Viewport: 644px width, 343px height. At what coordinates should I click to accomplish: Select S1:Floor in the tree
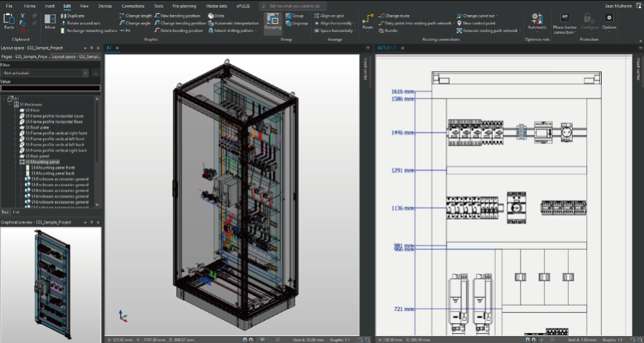tap(32, 110)
